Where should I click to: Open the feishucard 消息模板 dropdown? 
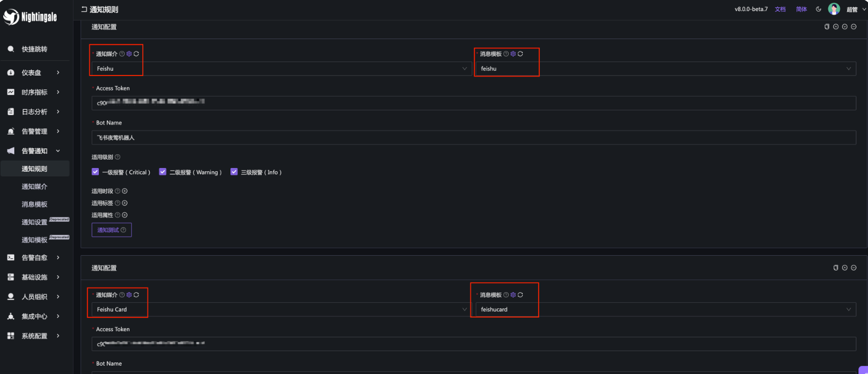coord(666,310)
